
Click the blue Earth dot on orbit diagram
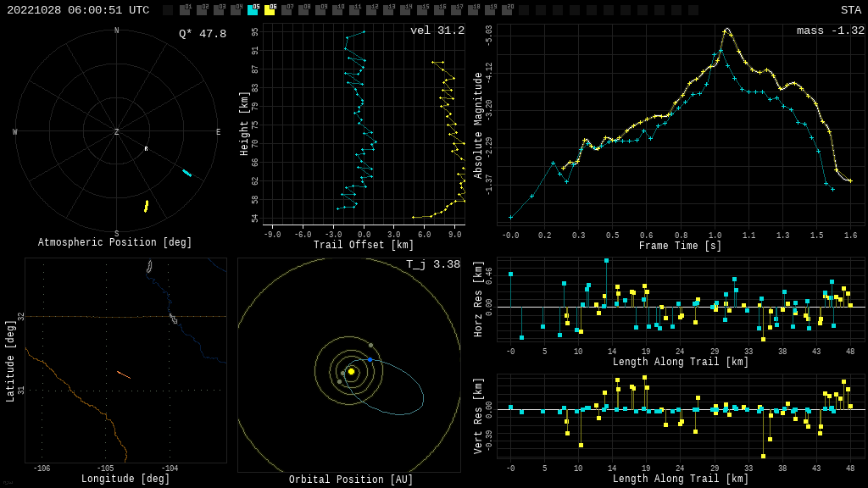click(x=370, y=360)
